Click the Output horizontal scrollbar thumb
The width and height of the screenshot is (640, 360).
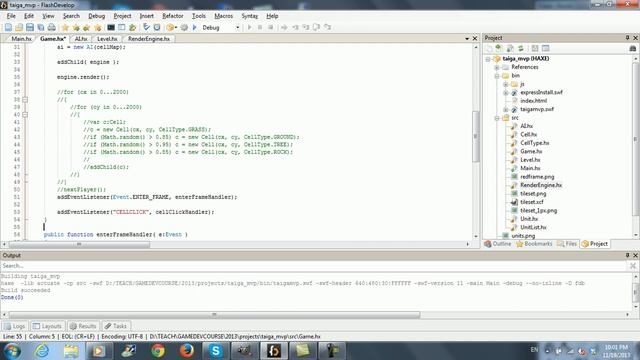coord(214,315)
